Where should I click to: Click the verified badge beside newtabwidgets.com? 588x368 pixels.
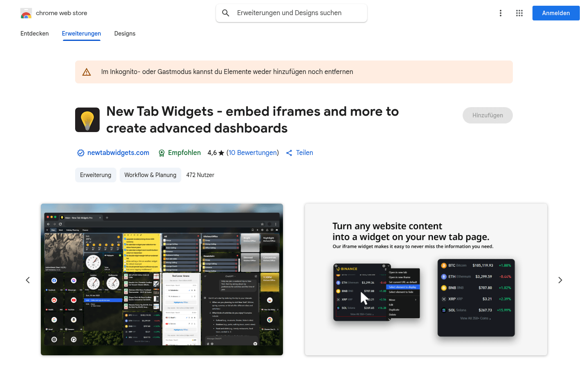(x=81, y=153)
